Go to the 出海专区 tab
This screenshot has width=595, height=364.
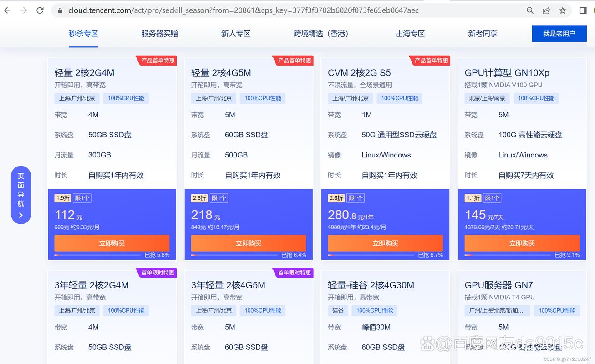tap(410, 34)
